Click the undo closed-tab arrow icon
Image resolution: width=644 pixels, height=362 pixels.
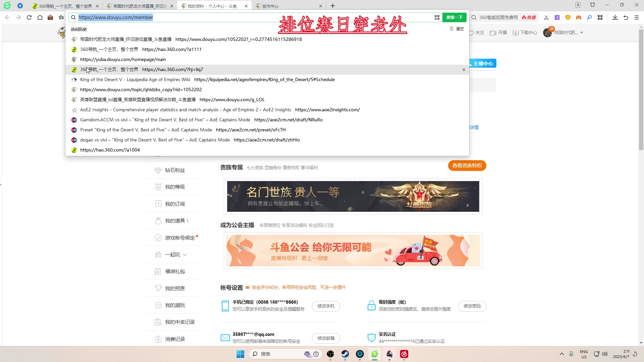point(626,17)
